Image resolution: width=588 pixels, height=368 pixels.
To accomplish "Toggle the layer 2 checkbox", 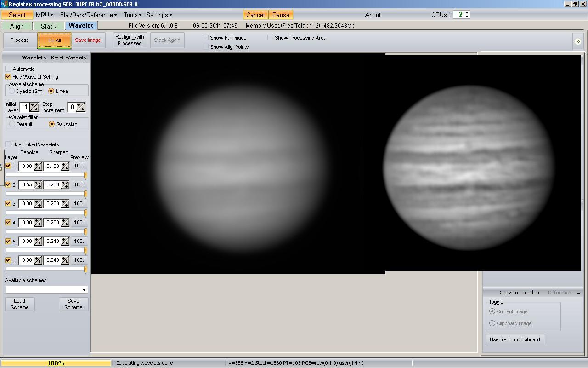I will tap(8, 185).
